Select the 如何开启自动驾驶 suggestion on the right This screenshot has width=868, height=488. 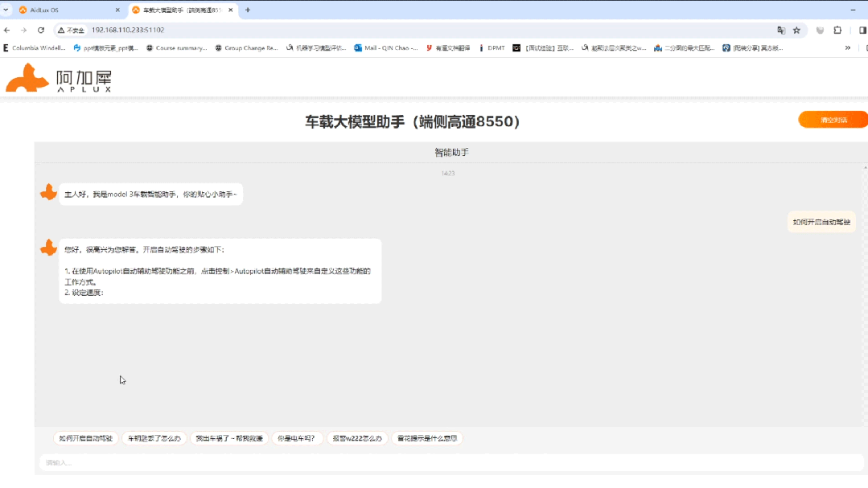(x=821, y=221)
